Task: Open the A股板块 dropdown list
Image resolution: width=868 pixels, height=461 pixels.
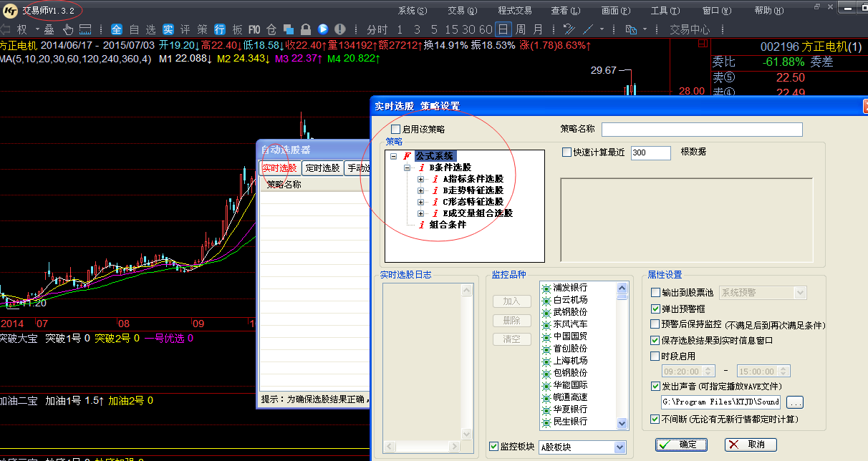Action: pyautogui.click(x=620, y=447)
